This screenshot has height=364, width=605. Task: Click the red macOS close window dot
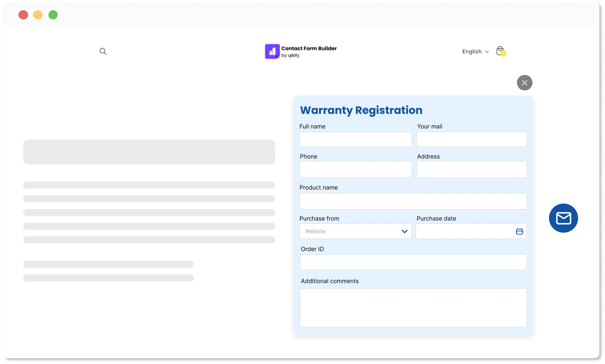[23, 15]
